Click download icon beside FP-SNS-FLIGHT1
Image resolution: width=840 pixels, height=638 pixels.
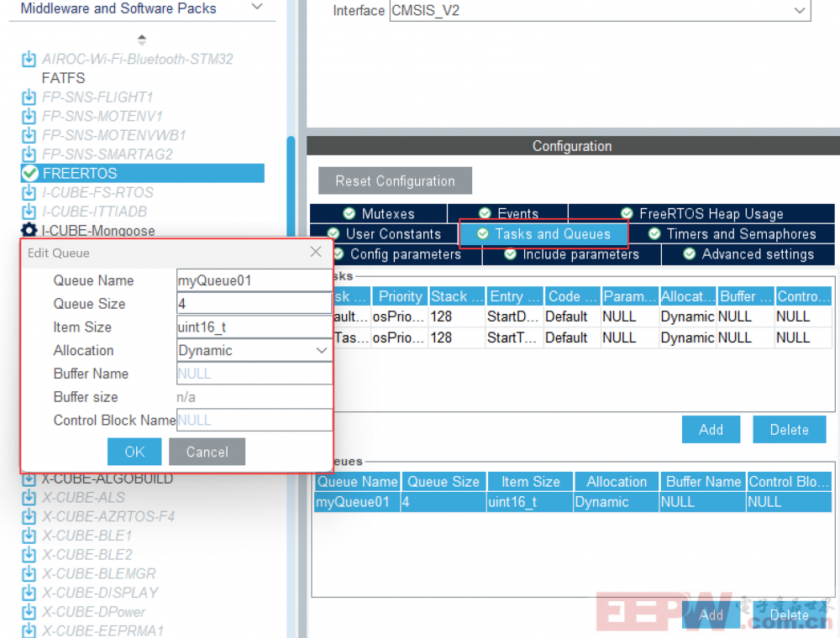tap(29, 97)
